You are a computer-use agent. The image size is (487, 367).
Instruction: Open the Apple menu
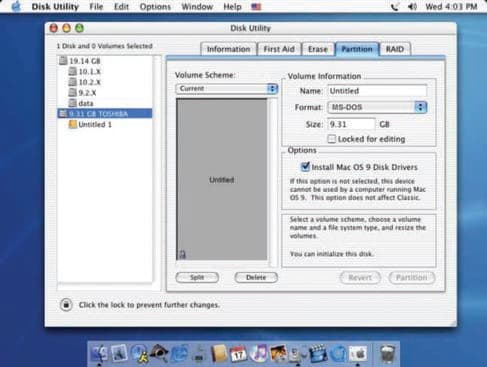tap(15, 6)
